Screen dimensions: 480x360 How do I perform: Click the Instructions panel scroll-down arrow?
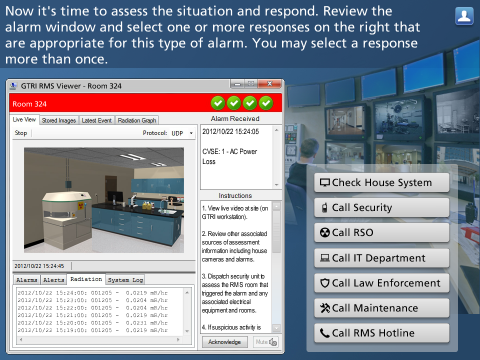(276, 328)
